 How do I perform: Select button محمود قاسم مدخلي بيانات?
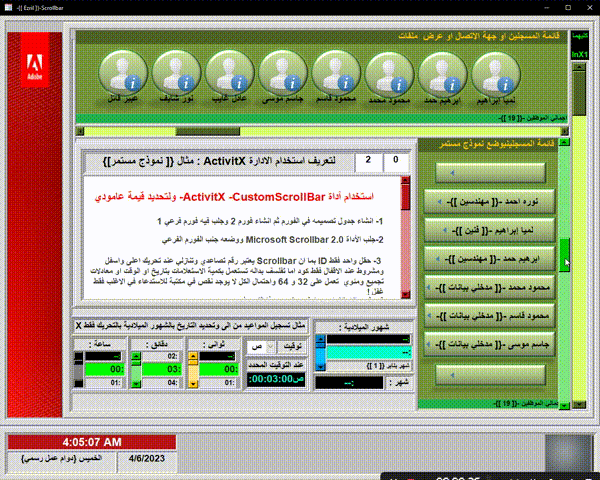[x=490, y=316]
